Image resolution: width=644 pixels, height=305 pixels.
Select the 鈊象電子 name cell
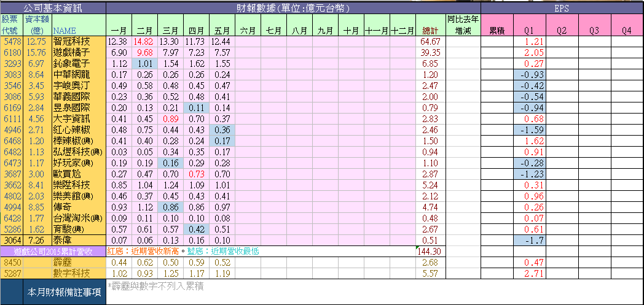coord(79,64)
